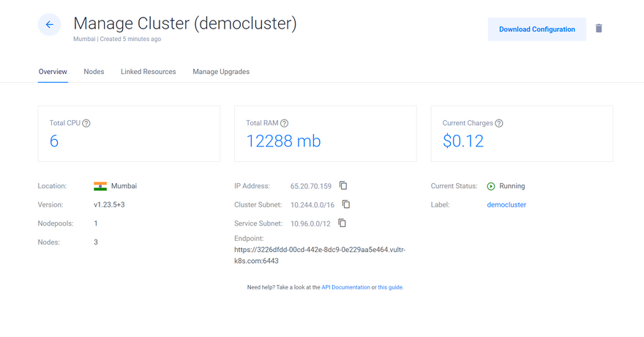Click the $0.12 current charges amount
The image size is (644, 337).
[x=463, y=141]
